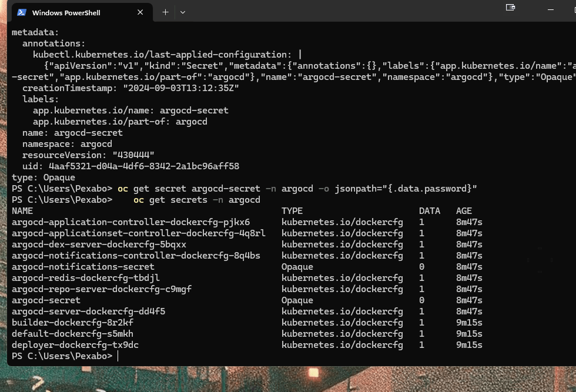Viewport: 576px width, 392px height.
Task: Click the AGE column header
Action: 464,211
